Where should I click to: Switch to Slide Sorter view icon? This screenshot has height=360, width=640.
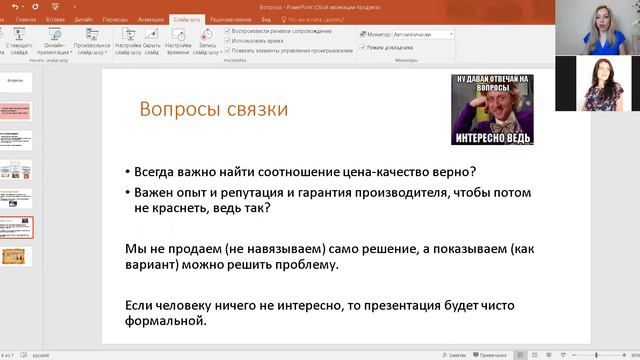coord(535,355)
